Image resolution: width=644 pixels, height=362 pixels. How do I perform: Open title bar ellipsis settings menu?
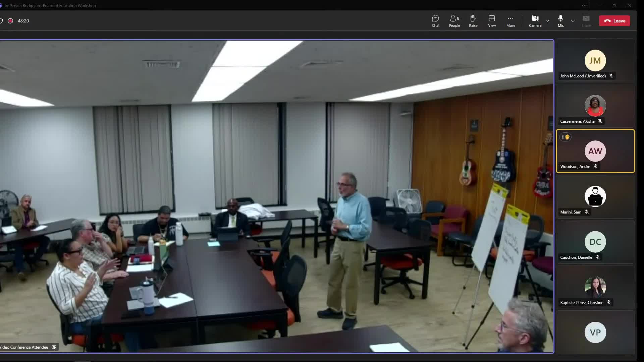[584, 5]
